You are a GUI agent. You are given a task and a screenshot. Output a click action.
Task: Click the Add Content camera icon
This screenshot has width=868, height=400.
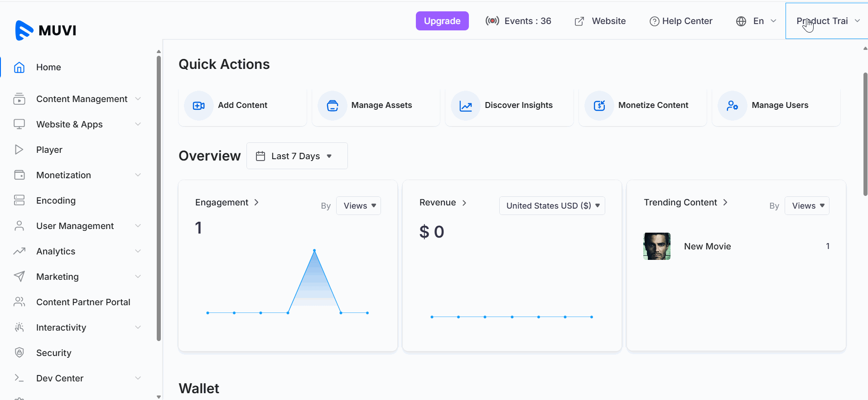coord(198,106)
